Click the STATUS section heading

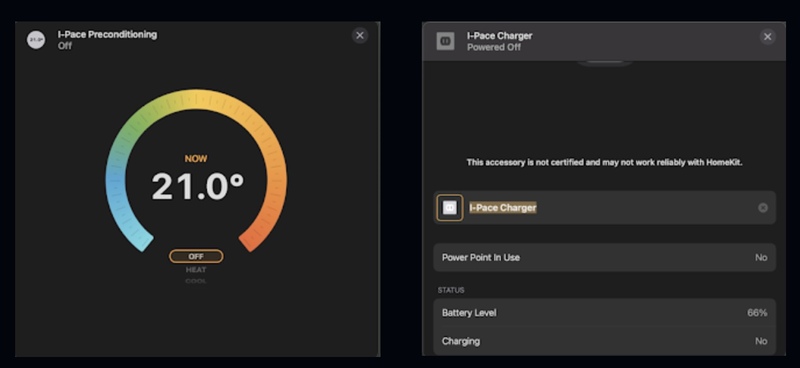[x=451, y=290]
